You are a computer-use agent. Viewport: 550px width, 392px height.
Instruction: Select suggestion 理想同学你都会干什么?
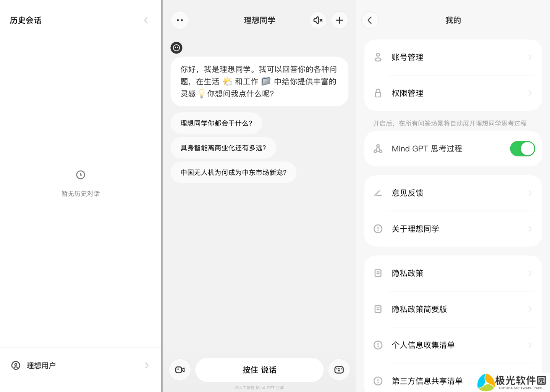pyautogui.click(x=216, y=123)
